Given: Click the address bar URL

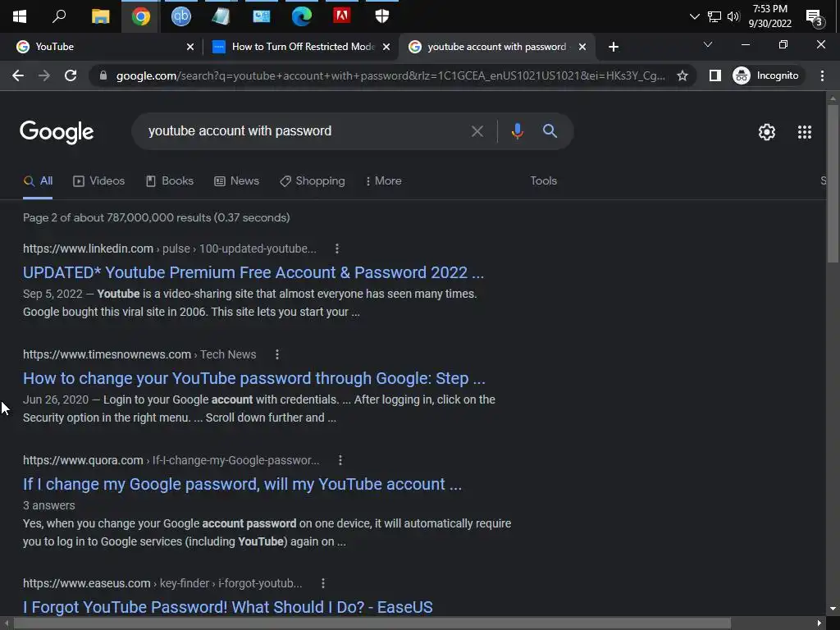Looking at the screenshot, I should point(390,75).
